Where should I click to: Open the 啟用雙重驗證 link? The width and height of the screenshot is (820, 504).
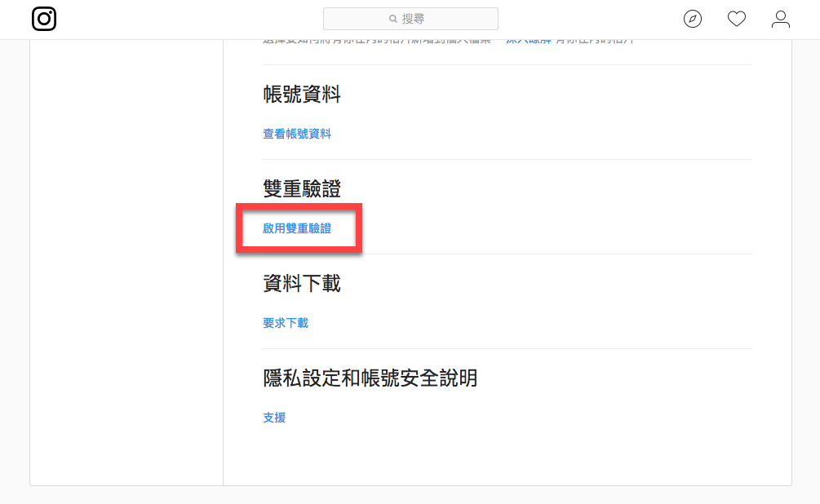tap(296, 228)
